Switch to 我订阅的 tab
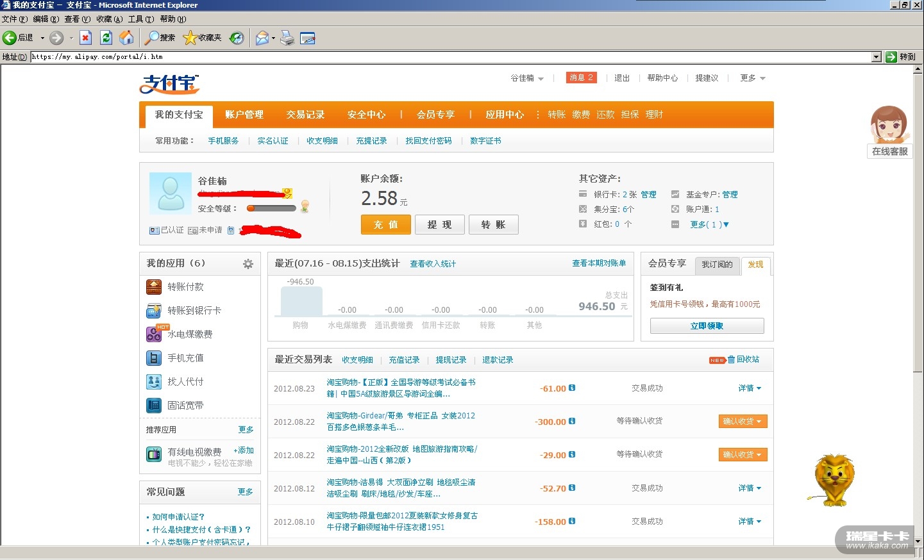Image resolution: width=924 pixels, height=560 pixels. (x=716, y=265)
